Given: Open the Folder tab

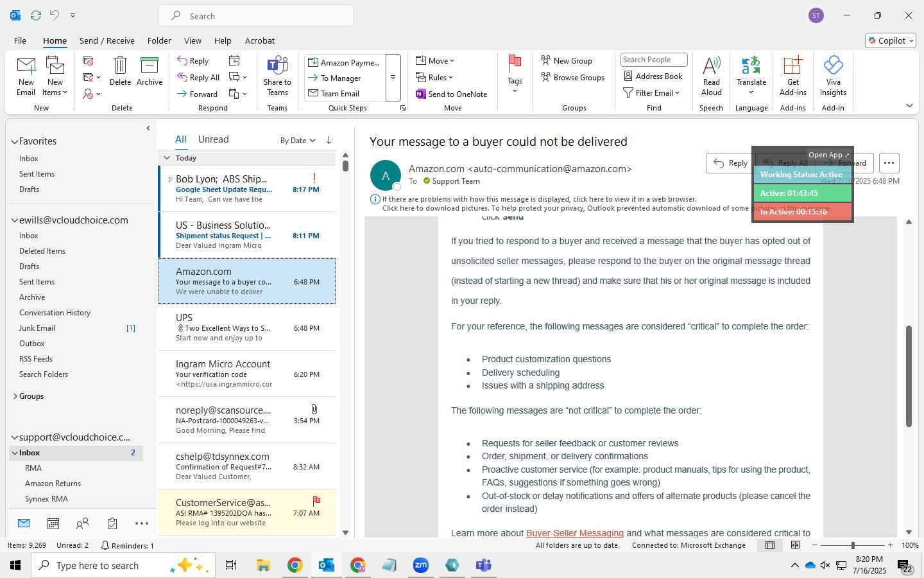Looking at the screenshot, I should point(159,40).
